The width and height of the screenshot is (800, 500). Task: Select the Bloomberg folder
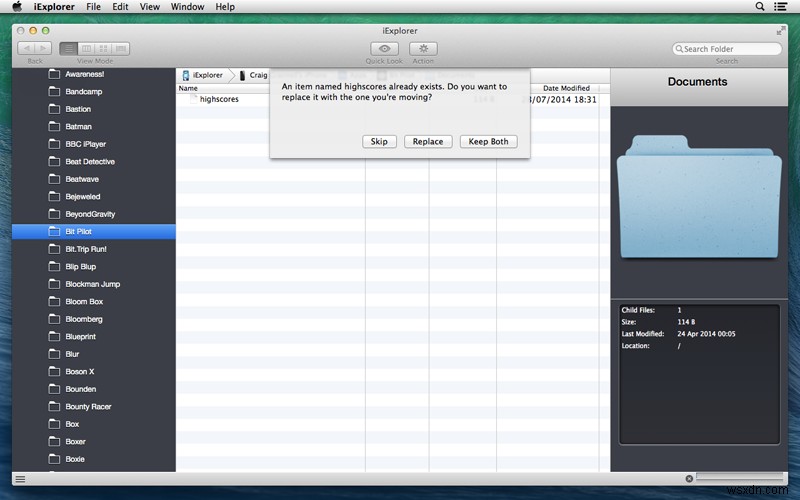94,319
